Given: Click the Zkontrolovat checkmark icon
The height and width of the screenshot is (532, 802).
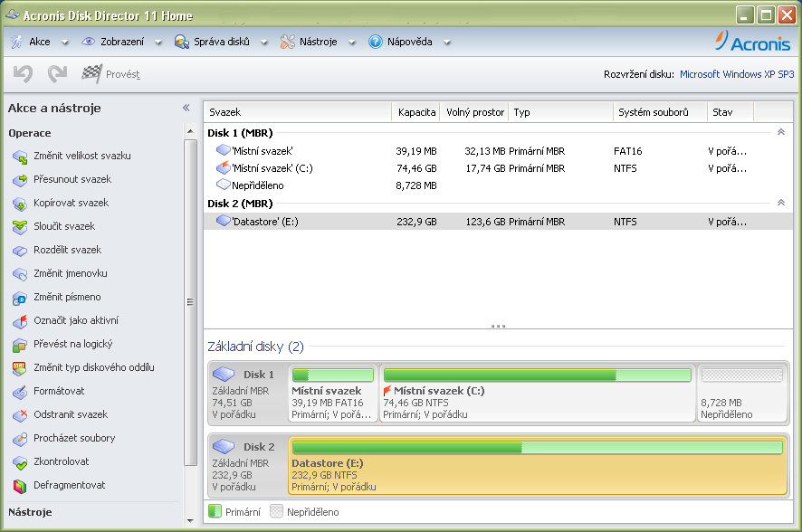Looking at the screenshot, I should point(20,462).
